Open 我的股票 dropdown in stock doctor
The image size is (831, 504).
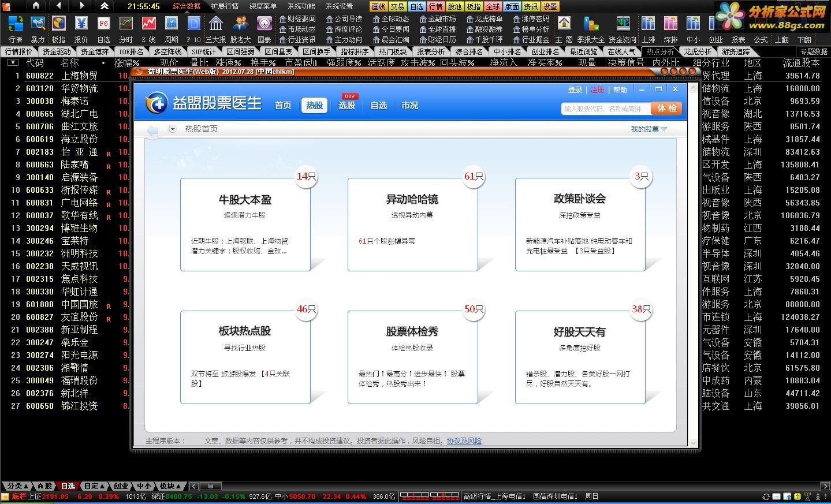pyautogui.click(x=649, y=129)
